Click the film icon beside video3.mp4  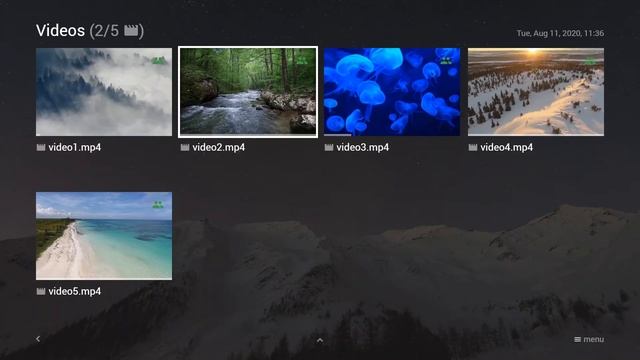coord(329,147)
